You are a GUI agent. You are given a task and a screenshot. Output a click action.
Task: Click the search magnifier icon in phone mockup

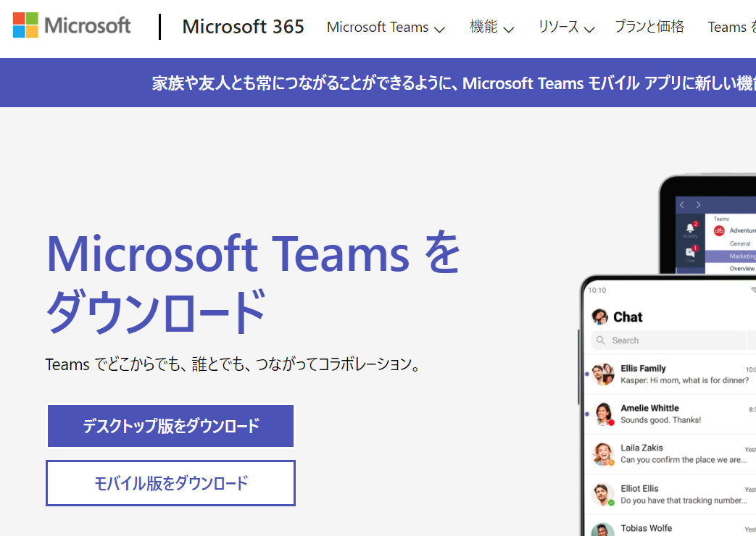[601, 340]
